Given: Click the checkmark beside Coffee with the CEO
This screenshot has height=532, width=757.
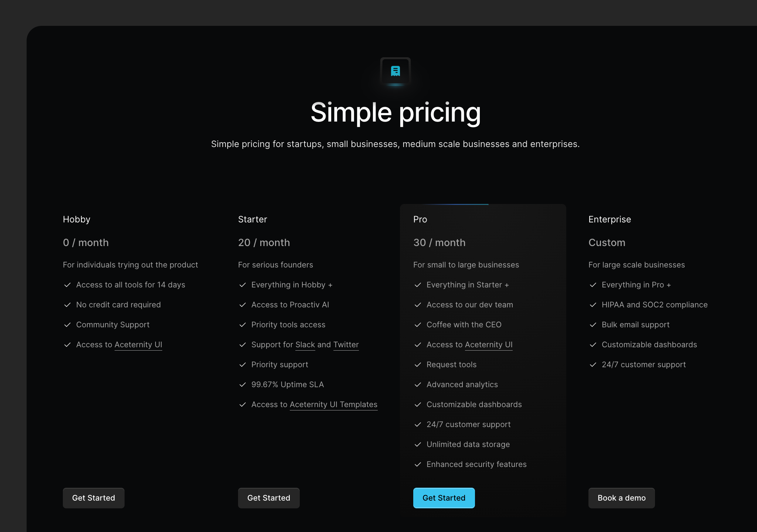Looking at the screenshot, I should coord(418,325).
